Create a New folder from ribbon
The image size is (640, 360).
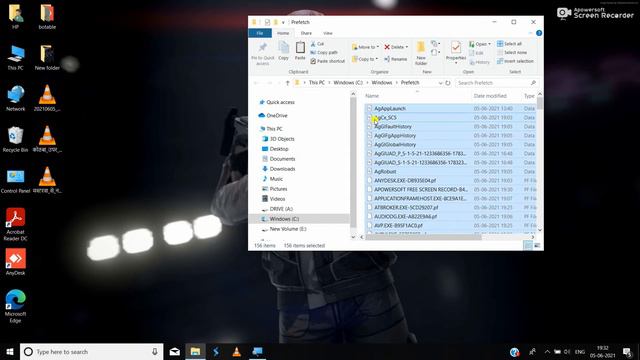coord(421,53)
